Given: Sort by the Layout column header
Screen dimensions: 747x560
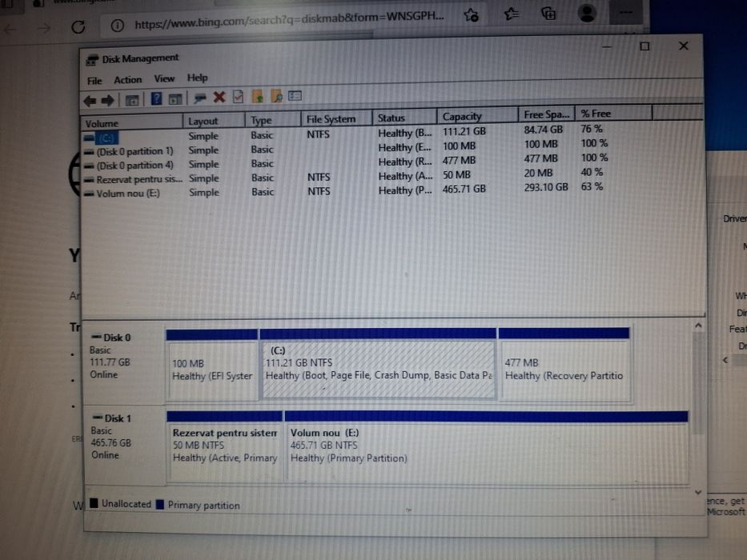Looking at the screenshot, I should click(214, 121).
